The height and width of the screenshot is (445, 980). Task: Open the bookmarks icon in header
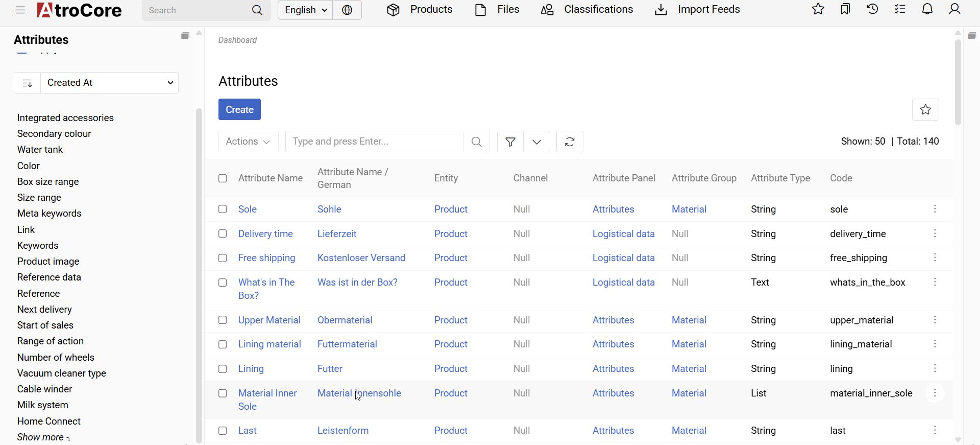point(845,10)
